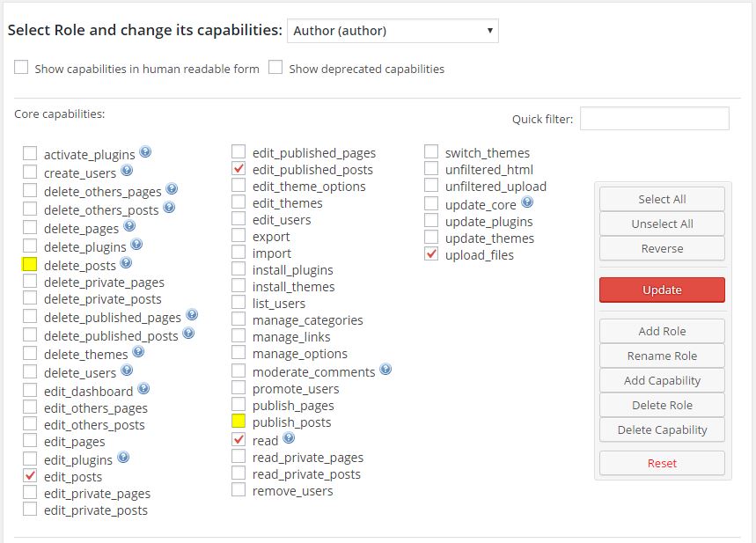The image size is (756, 543).
Task: Check the manage_options capability
Action: click(x=239, y=353)
